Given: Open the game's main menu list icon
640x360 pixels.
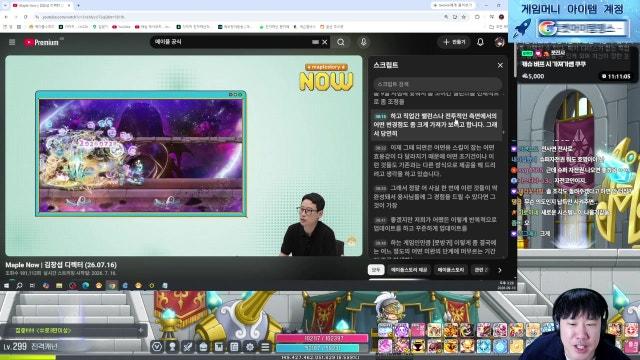Looking at the screenshot, I should 265,347.
